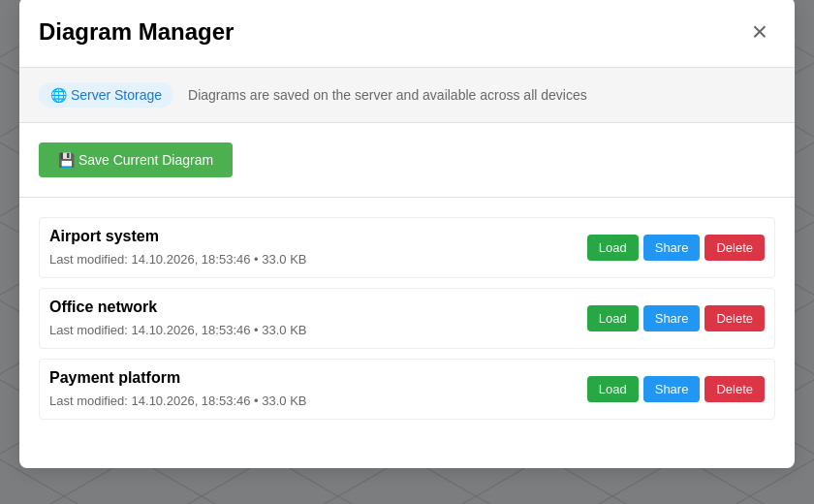Select the 'Airport system' title text
Image resolution: width=814 pixels, height=504 pixels.
pyautogui.click(x=104, y=236)
